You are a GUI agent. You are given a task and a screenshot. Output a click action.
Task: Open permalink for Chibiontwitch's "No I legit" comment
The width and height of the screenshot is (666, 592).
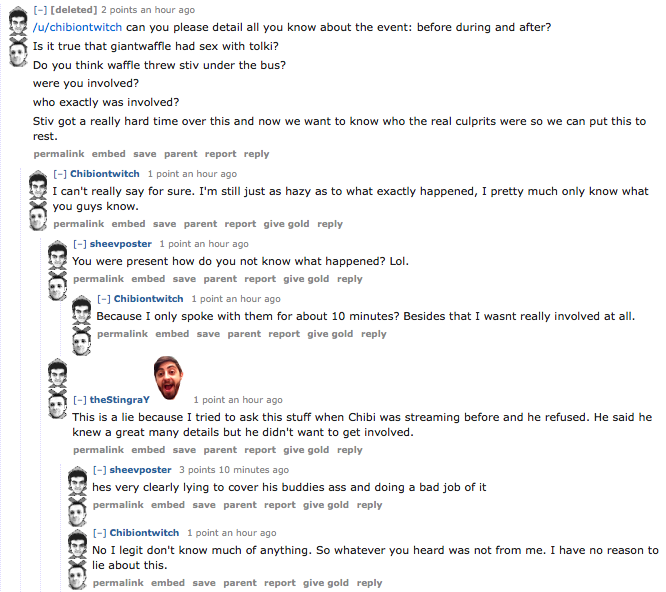(x=119, y=583)
